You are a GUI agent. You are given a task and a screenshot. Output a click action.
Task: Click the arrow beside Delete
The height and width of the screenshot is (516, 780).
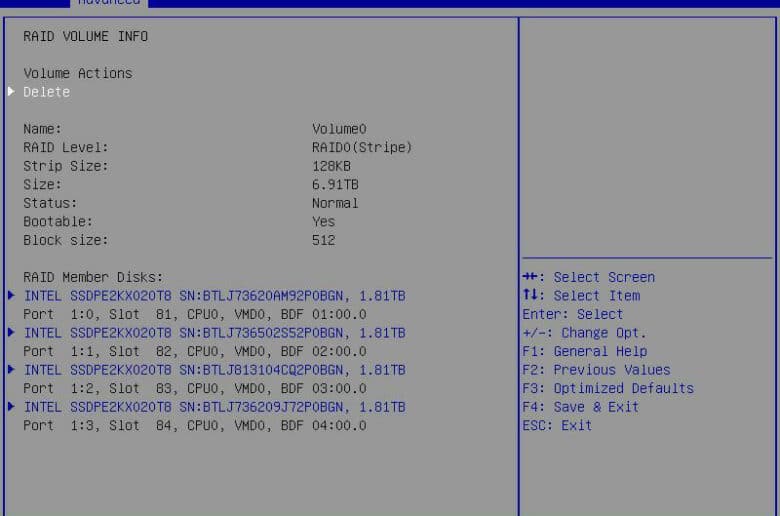coord(11,92)
